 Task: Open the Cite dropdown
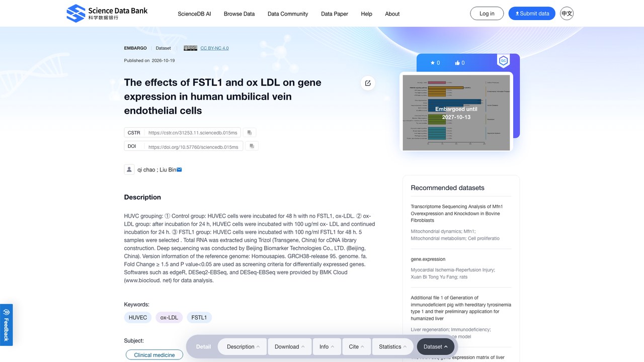357,346
